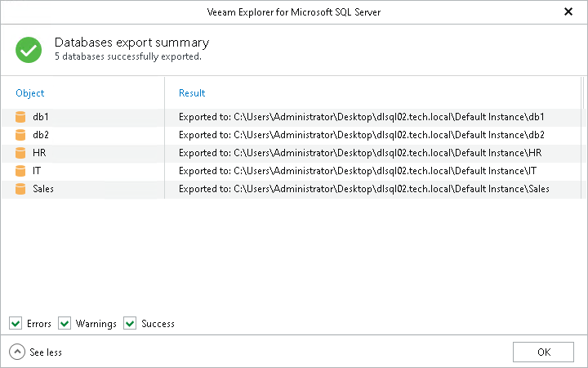Select the Sales export result path
Image resolution: width=588 pixels, height=368 pixels.
coord(363,189)
